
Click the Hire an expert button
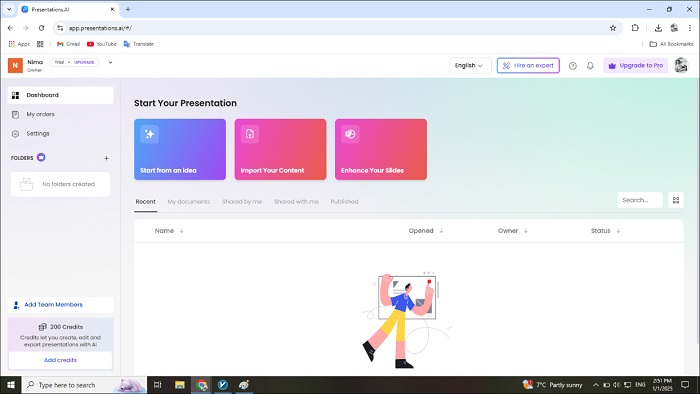click(x=528, y=66)
